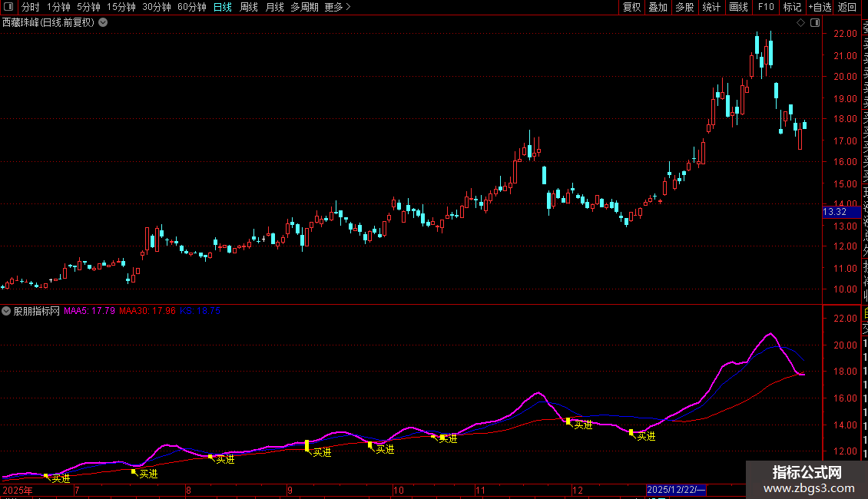
Task: Switch to 周线 weekly chart
Action: click(x=249, y=7)
